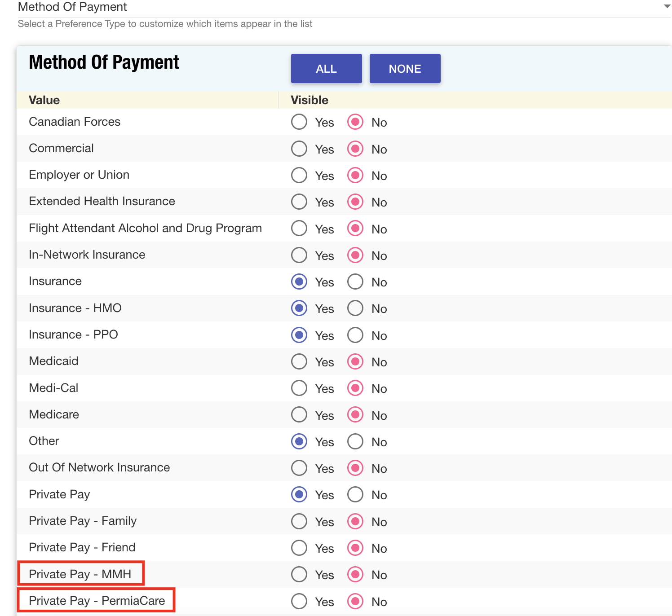Hide Private Pay by selecting No
This screenshot has width=672, height=616.
tap(355, 495)
